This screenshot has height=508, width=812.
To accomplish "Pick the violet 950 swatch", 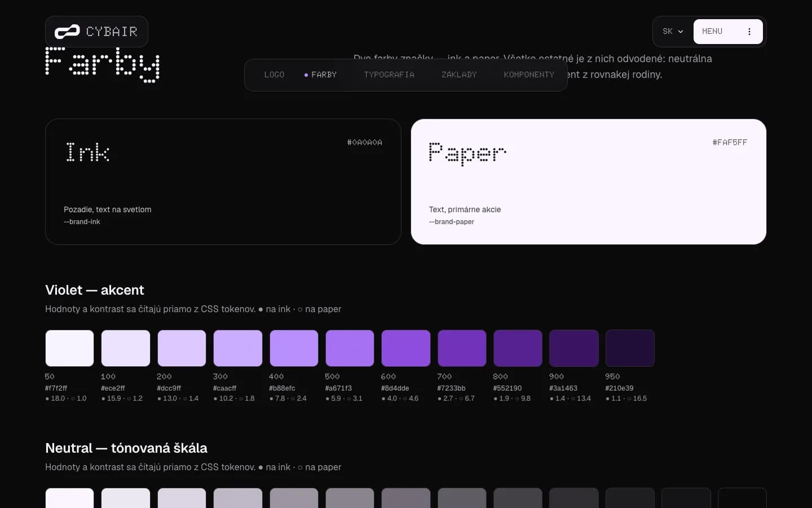I will point(630,348).
